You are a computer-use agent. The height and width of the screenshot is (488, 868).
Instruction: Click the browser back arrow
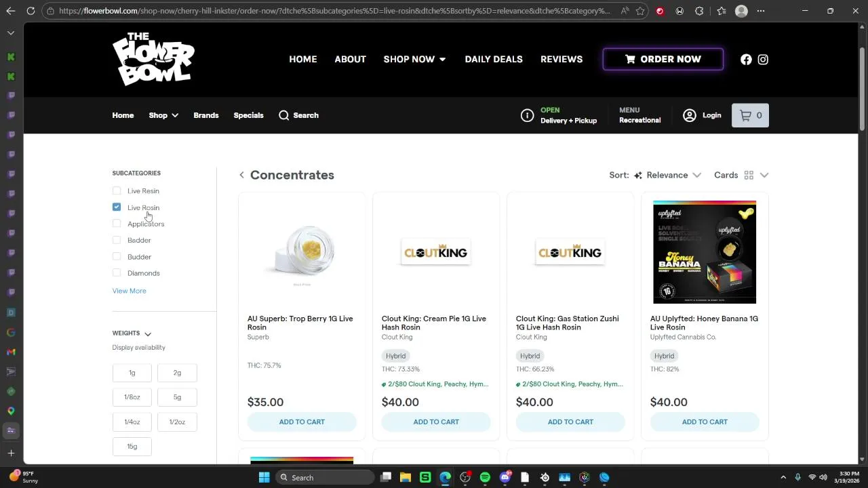11,11
